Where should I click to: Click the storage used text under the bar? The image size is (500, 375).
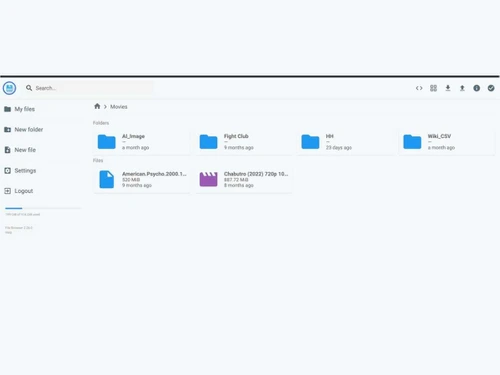pyautogui.click(x=22, y=214)
